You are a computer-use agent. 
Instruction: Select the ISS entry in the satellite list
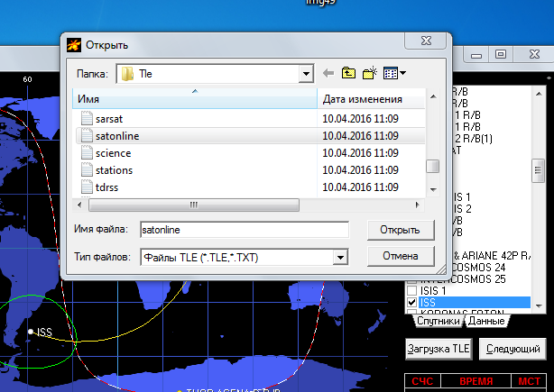[475, 303]
